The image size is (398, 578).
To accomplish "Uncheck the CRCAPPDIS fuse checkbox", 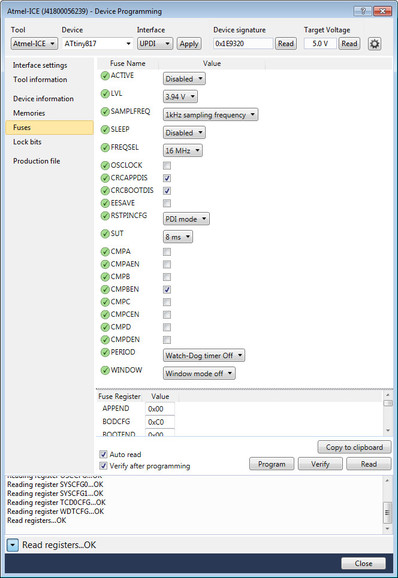I will [167, 178].
